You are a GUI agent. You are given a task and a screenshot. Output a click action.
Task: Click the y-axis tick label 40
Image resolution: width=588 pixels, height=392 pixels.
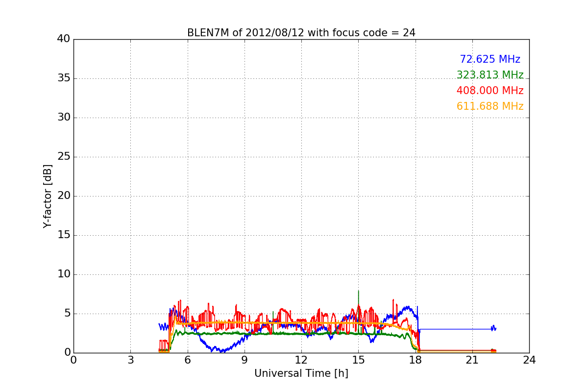[x=63, y=39]
